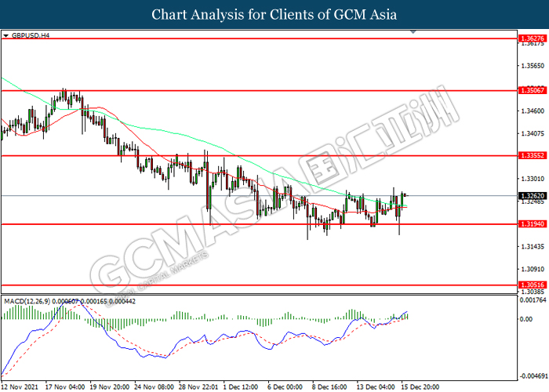The height and width of the screenshot is (392, 549).
Task: Click the MACD scale value 0.001764
Action: click(x=533, y=300)
